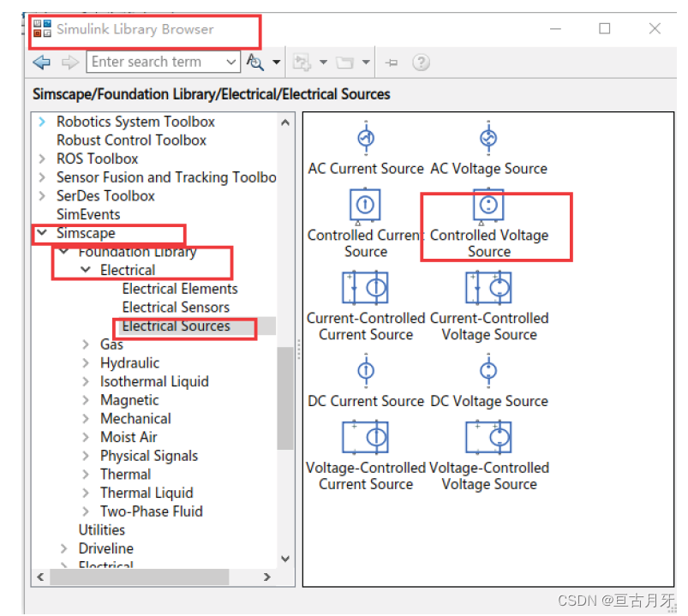The image size is (688, 616).
Task: Minimize the Simulink Library Browser window
Action: (x=555, y=29)
